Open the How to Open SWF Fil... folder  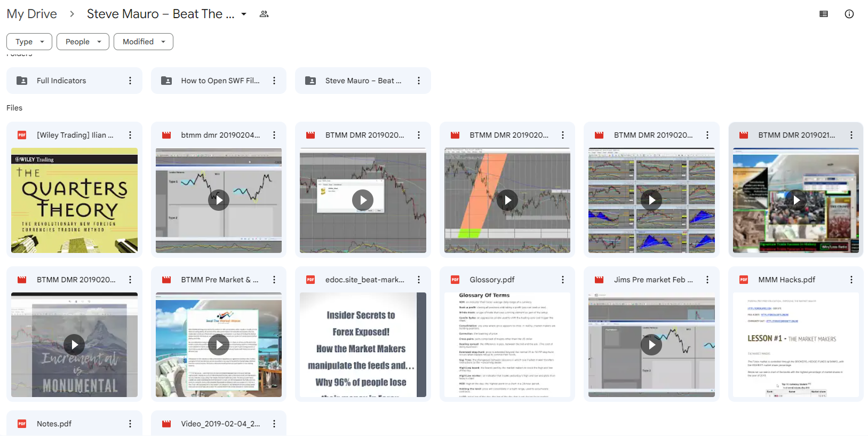(219, 81)
